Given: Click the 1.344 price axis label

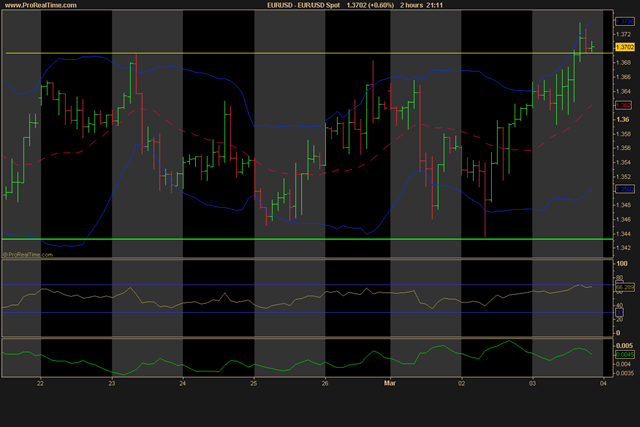Looking at the screenshot, I should 623,234.
